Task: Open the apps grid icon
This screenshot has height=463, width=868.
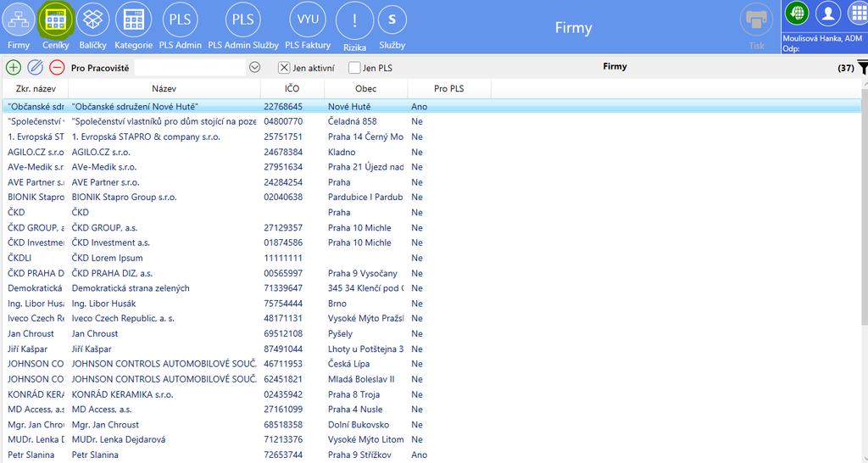Action: (858, 14)
